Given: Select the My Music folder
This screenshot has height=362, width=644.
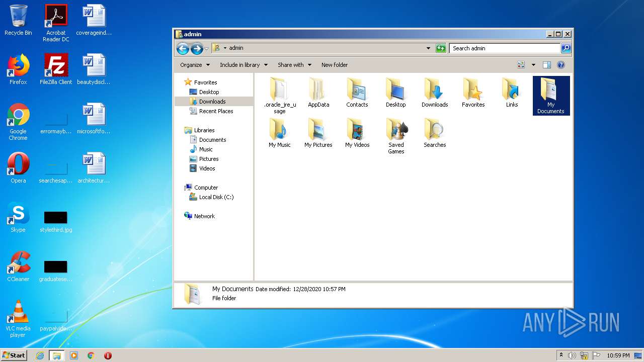Looking at the screenshot, I should 280,133.
